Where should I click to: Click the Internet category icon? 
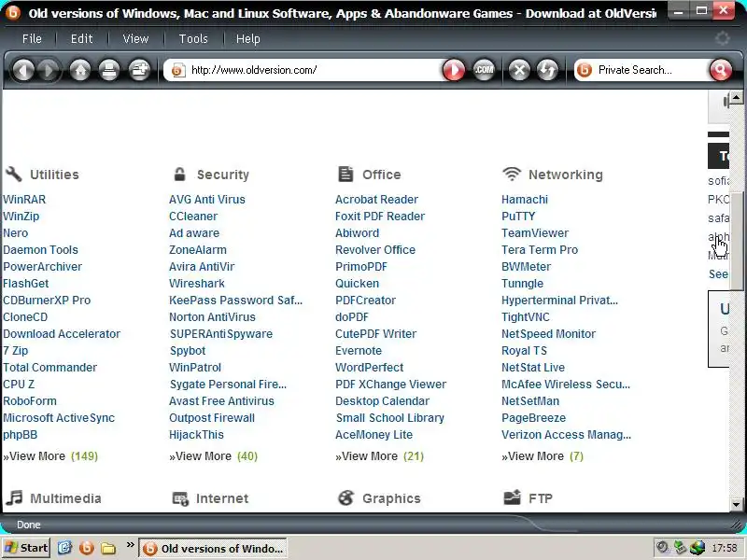(180, 498)
